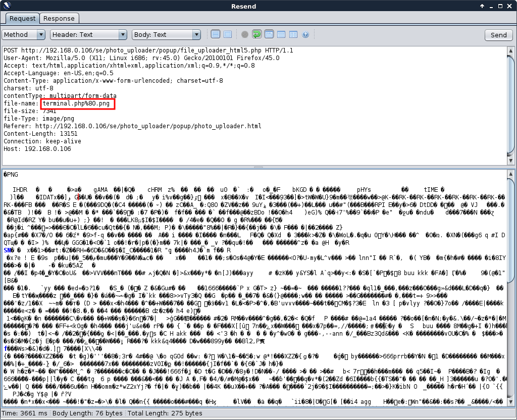Toggle the green follow-redirect arrow icon
The image size is (517, 420).
pos(256,34)
